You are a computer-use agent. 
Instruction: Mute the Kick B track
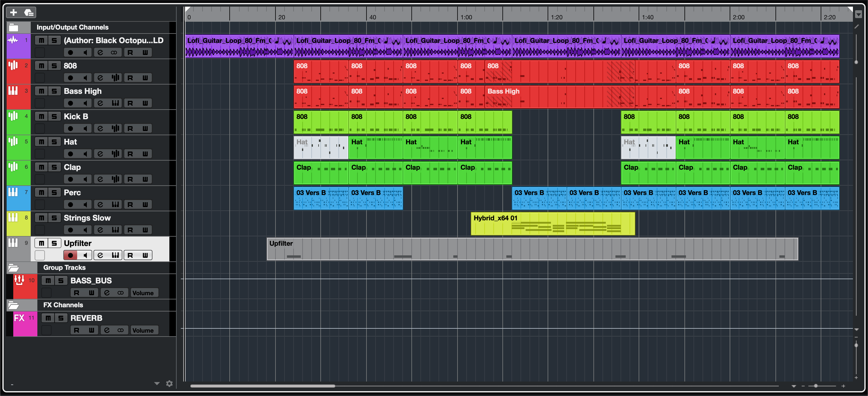coord(42,117)
